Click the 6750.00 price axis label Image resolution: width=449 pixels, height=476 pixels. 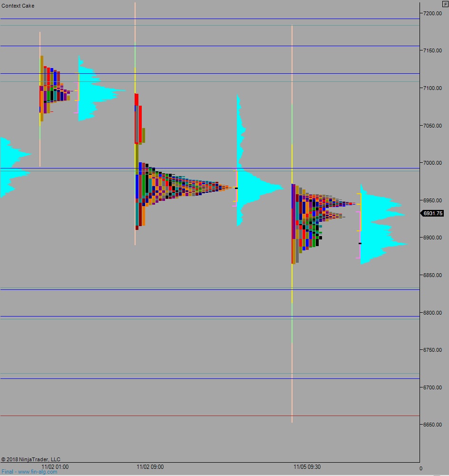click(432, 350)
